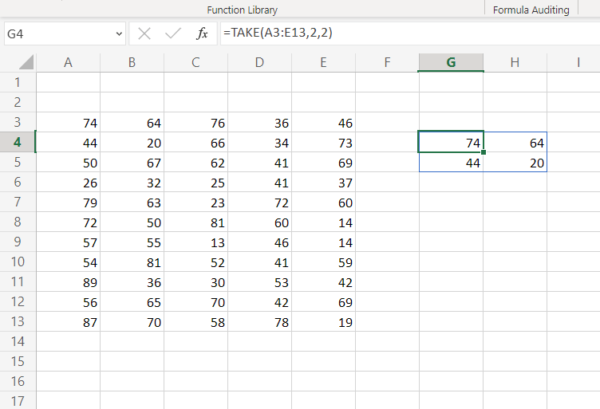Click cell C12 containing 70

(x=196, y=301)
